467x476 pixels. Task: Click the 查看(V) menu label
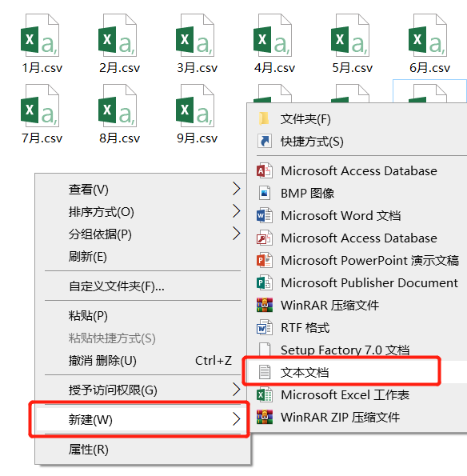(88, 190)
